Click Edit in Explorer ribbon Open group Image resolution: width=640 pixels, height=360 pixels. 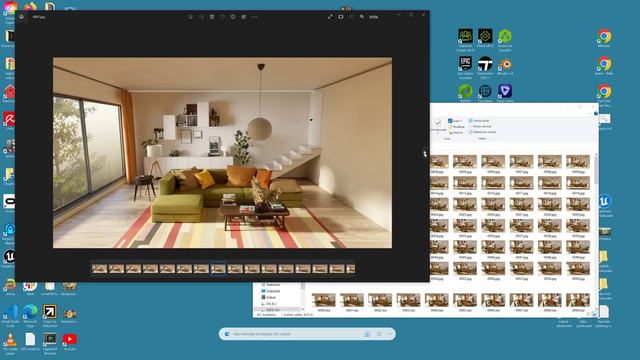[456, 127]
